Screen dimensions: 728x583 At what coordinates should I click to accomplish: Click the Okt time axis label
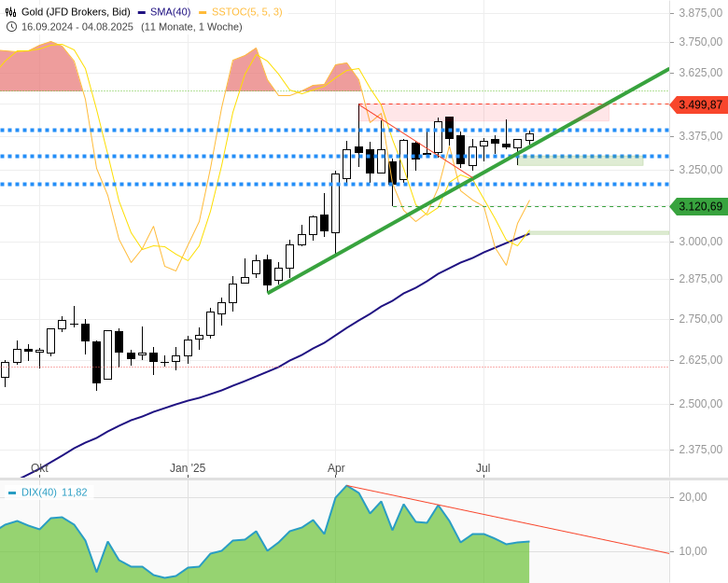[39, 468]
